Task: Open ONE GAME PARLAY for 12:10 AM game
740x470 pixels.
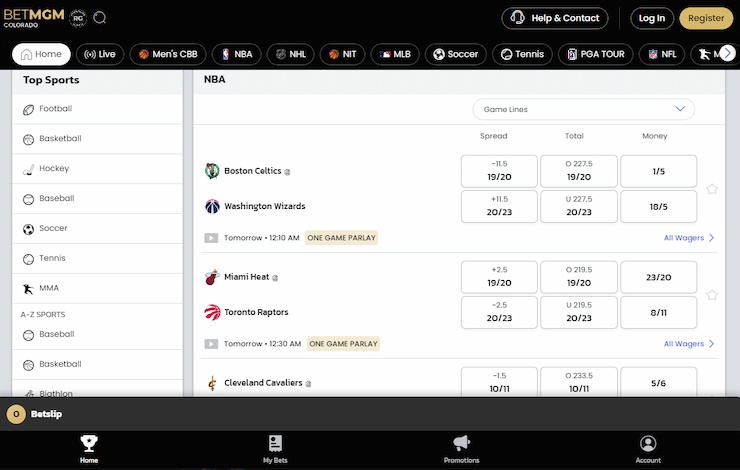Action: point(341,238)
